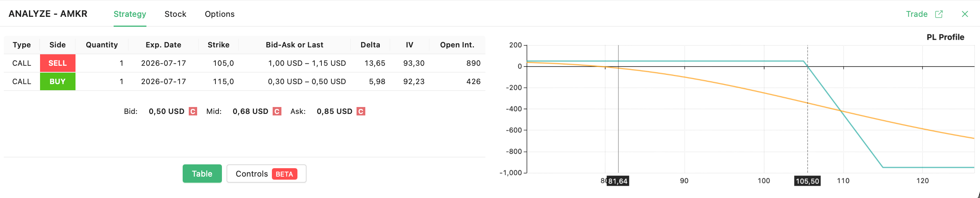Click the green Table button
Image resolution: width=980 pixels, height=198 pixels.
(202, 174)
